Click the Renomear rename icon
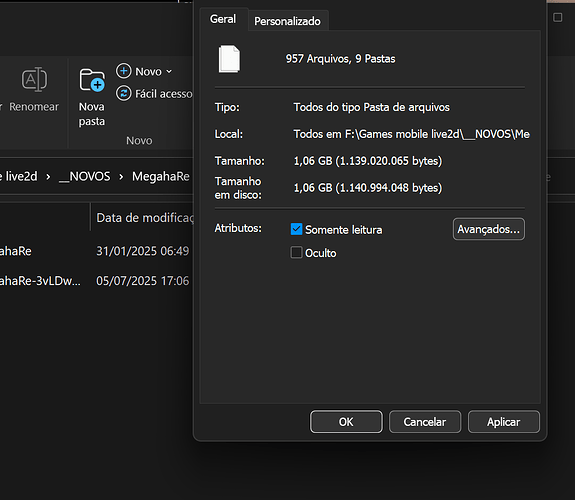 [34, 79]
